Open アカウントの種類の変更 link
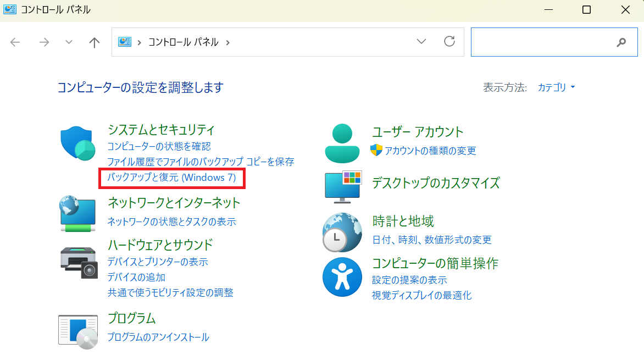This screenshot has width=644, height=360. pyautogui.click(x=430, y=151)
